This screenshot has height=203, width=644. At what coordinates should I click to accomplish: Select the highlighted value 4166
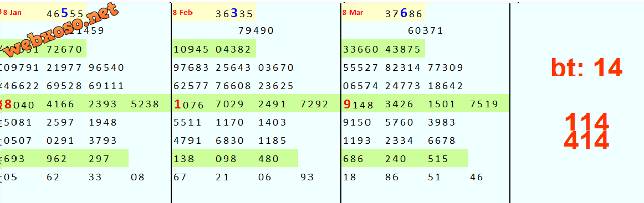click(x=61, y=105)
